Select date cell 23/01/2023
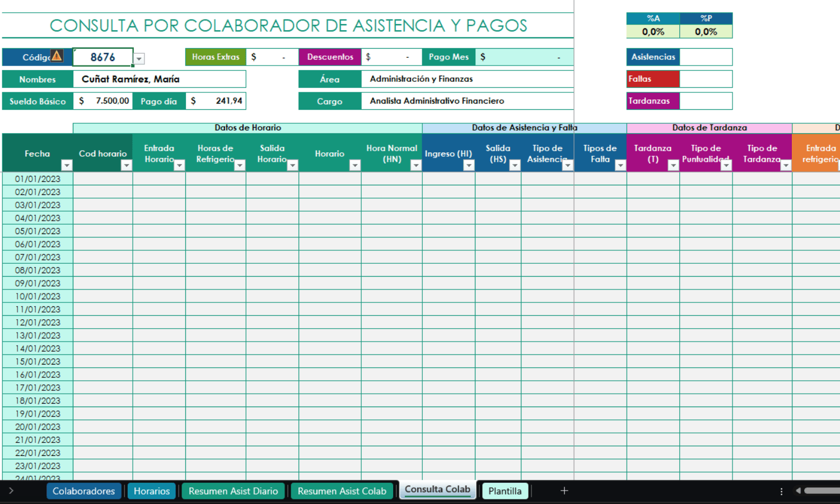The width and height of the screenshot is (840, 504). 38,466
